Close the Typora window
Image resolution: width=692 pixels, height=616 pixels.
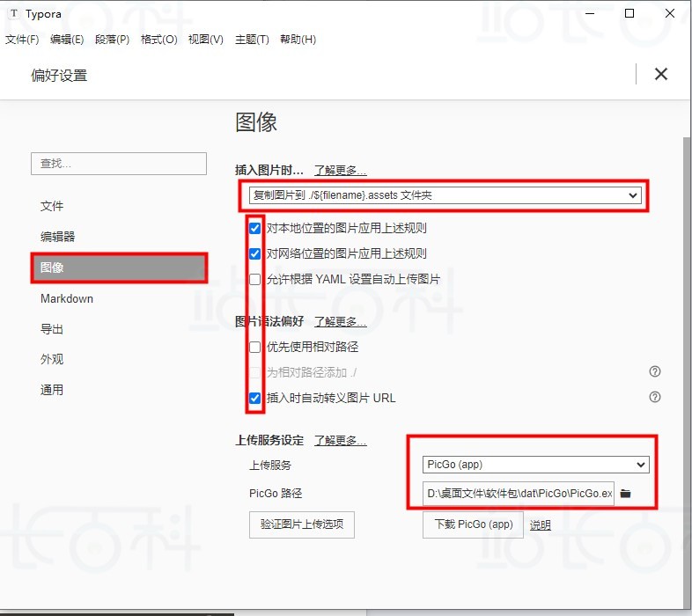click(x=669, y=14)
